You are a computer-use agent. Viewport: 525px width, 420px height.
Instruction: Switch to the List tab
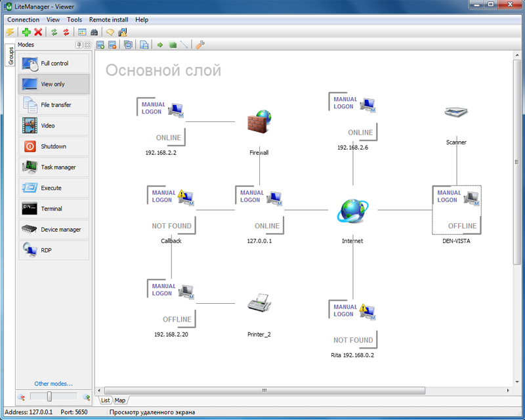[x=104, y=400]
